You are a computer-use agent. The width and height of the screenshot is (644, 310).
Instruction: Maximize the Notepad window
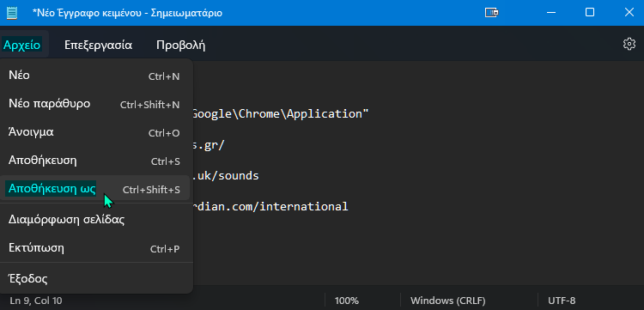pos(589,12)
